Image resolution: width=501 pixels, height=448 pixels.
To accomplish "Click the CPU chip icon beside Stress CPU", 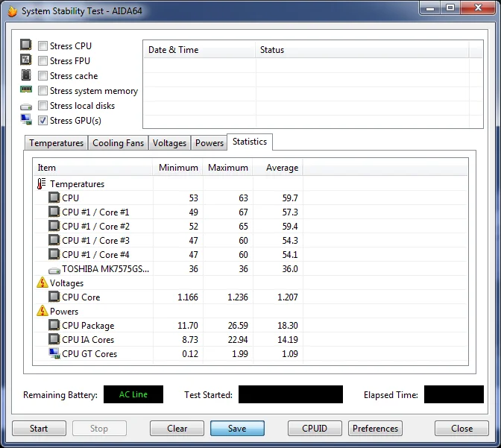I will point(26,45).
